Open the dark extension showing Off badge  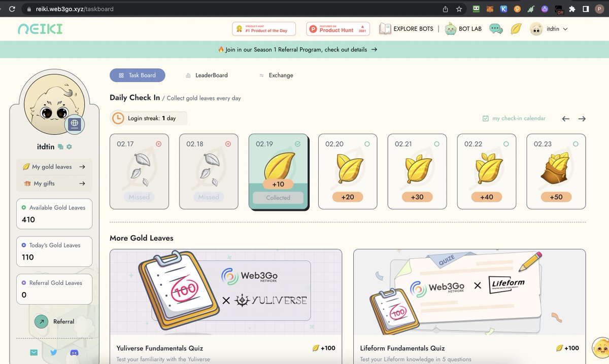click(x=558, y=10)
